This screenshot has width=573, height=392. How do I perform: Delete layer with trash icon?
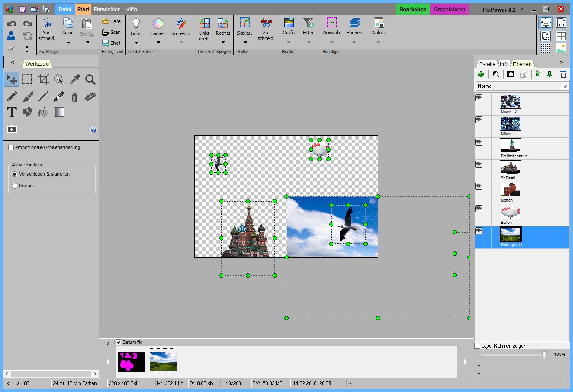click(563, 74)
